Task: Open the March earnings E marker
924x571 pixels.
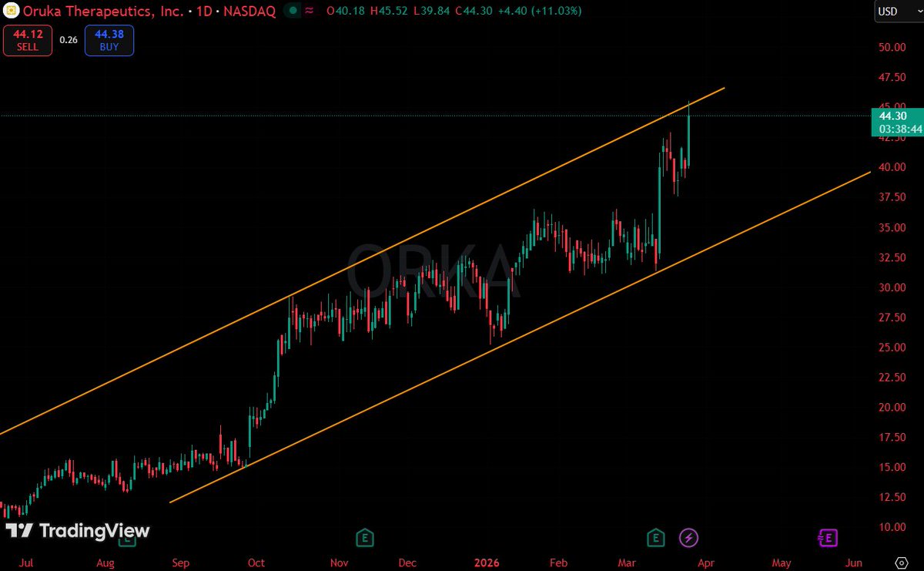Action: 655,537
